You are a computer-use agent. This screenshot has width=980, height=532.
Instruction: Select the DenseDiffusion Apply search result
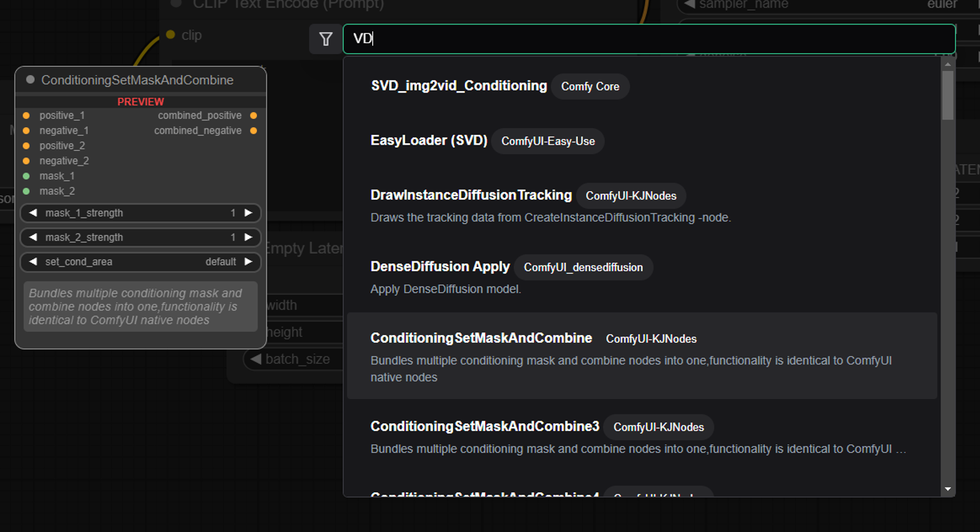coord(441,266)
